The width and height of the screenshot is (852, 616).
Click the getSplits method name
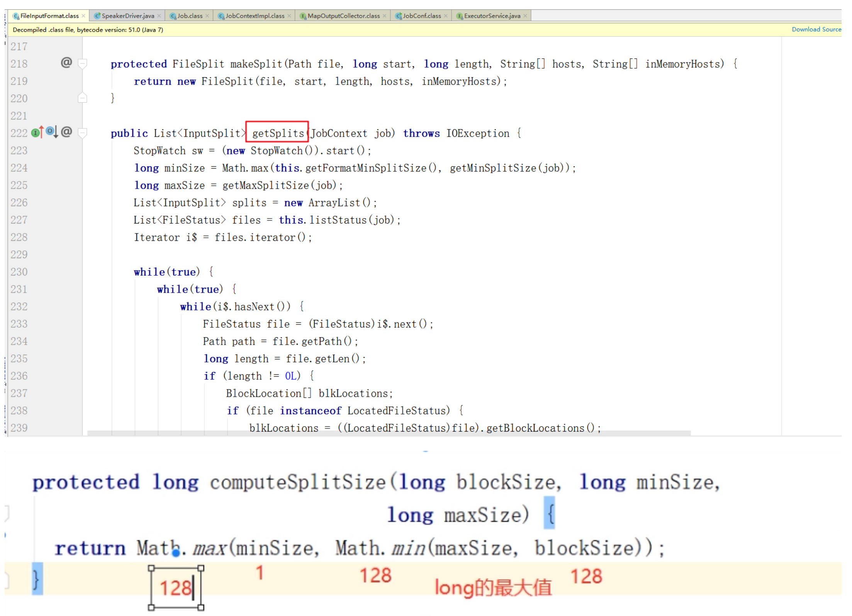[278, 133]
